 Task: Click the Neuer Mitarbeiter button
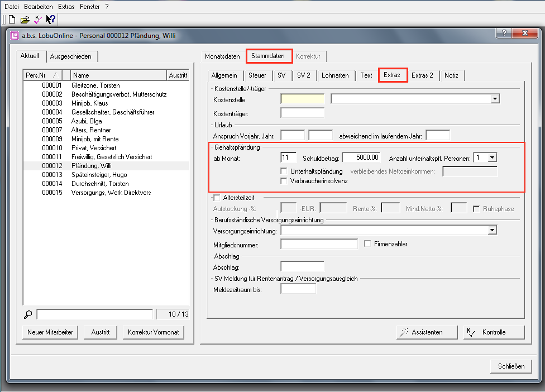[50, 332]
